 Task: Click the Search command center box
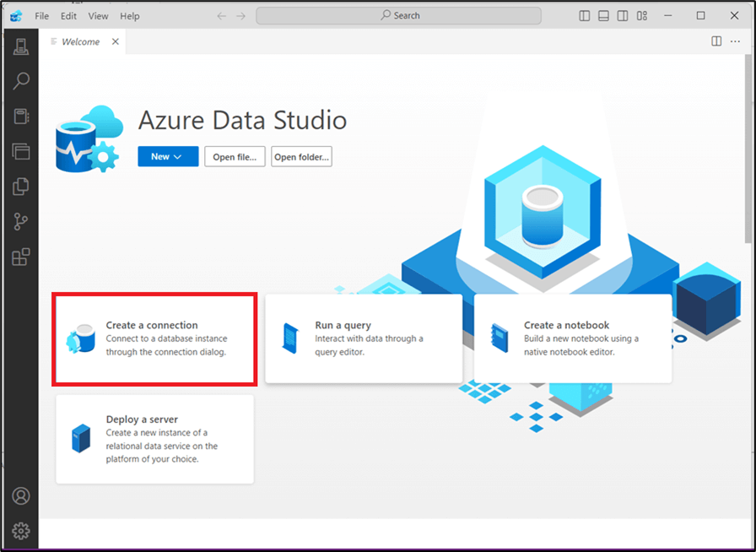398,16
